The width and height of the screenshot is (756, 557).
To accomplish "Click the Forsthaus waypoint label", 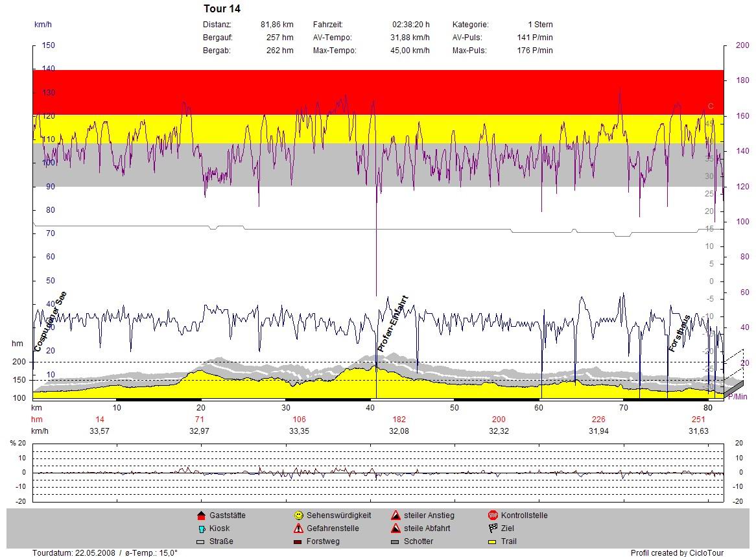I will coord(679,333).
